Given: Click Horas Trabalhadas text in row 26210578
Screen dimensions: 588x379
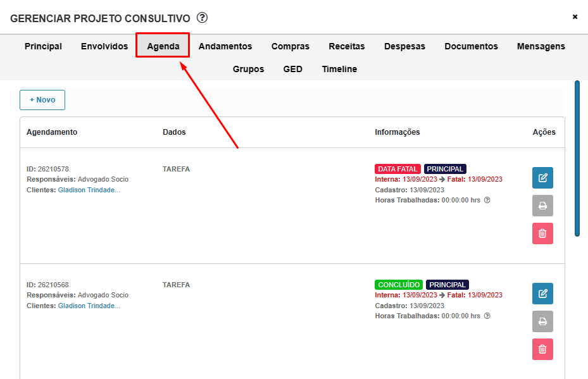Looking at the screenshot, I should point(427,200).
